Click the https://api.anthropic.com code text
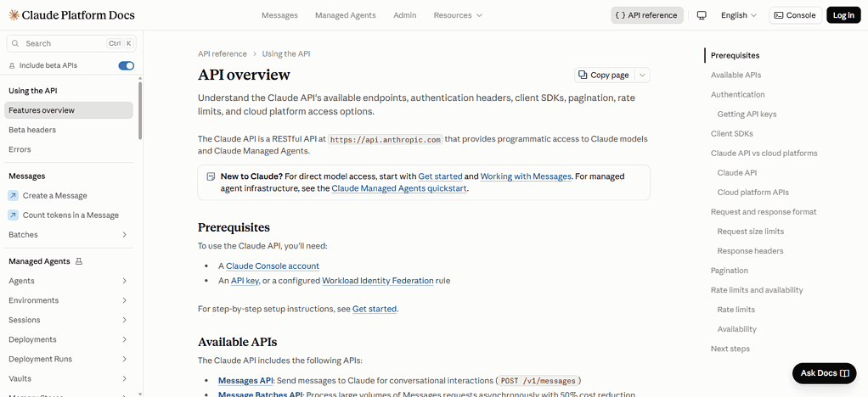 click(386, 139)
